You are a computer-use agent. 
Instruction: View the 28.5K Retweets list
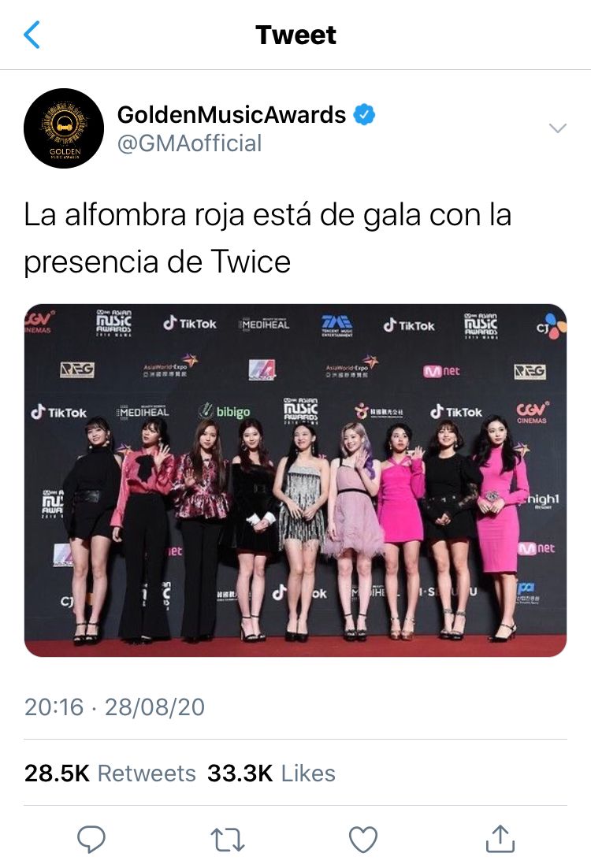tap(110, 773)
